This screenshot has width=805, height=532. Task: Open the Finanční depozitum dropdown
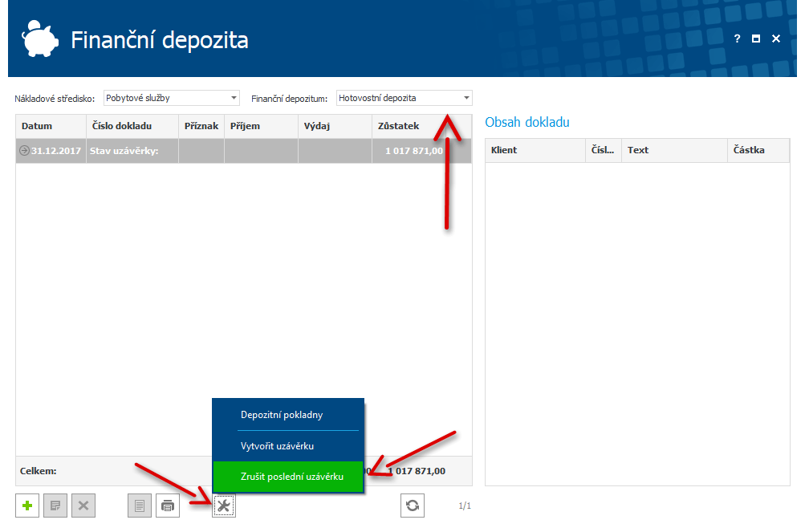[466, 98]
